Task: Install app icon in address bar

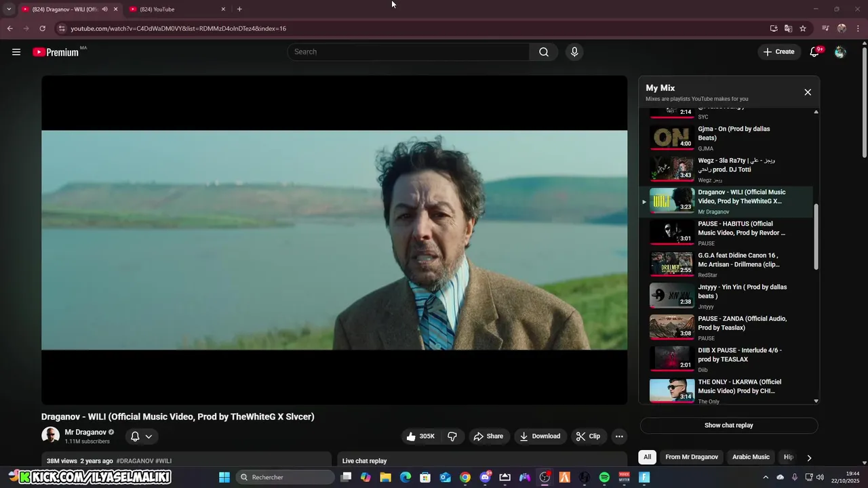Action: (x=774, y=28)
